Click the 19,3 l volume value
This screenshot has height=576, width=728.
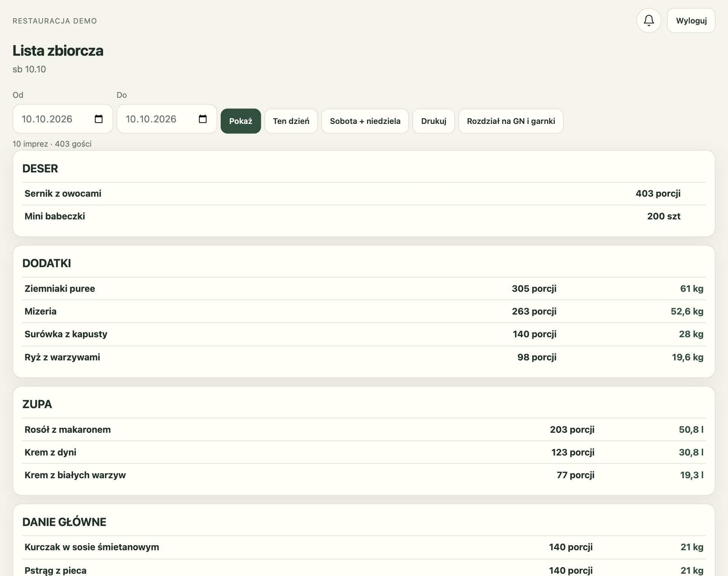[692, 475]
